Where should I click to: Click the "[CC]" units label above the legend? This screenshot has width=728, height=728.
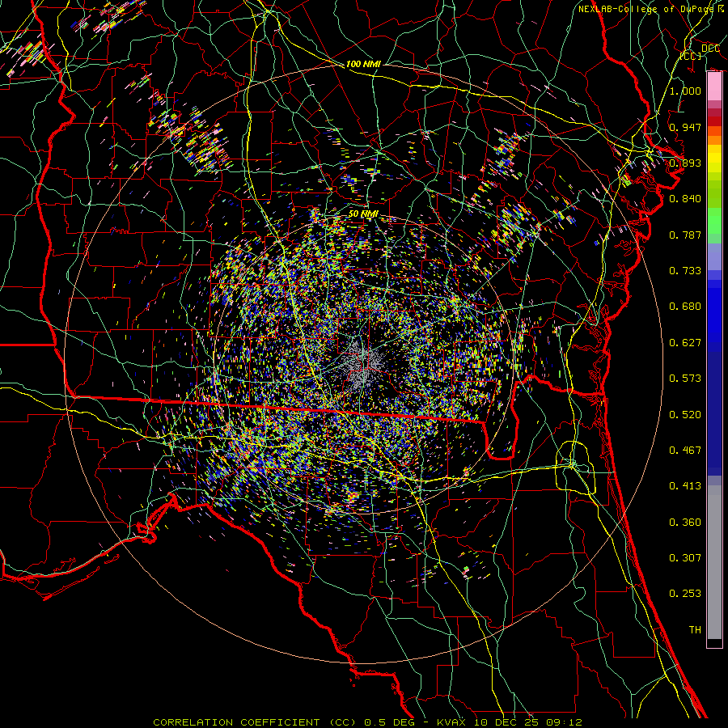click(691, 56)
